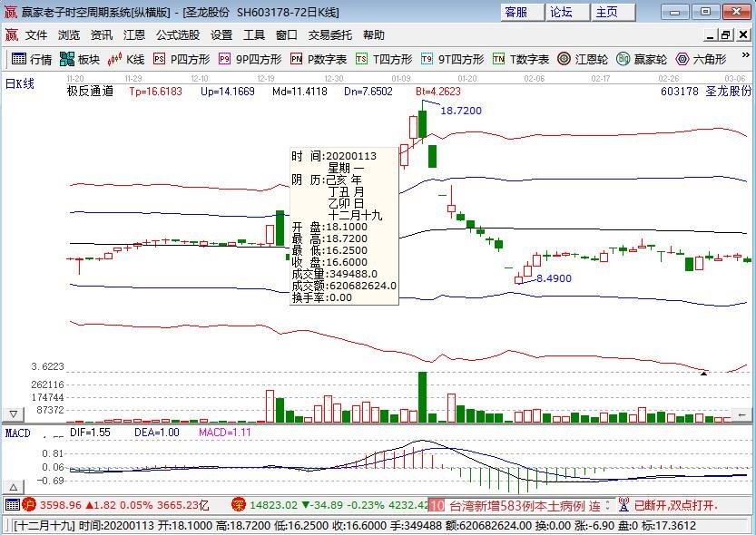
Task: Open the P四方形 tool
Action: tap(182, 59)
